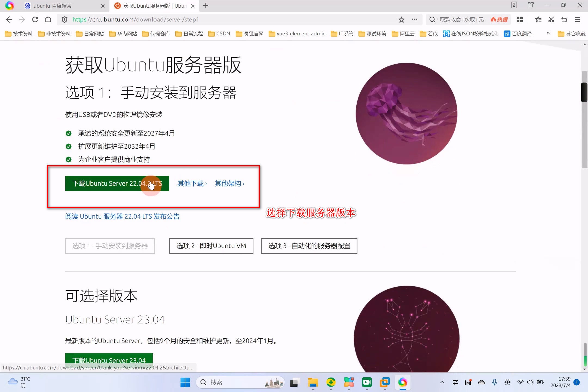Show hidden system tray icons
The image size is (588, 392).
point(442,382)
